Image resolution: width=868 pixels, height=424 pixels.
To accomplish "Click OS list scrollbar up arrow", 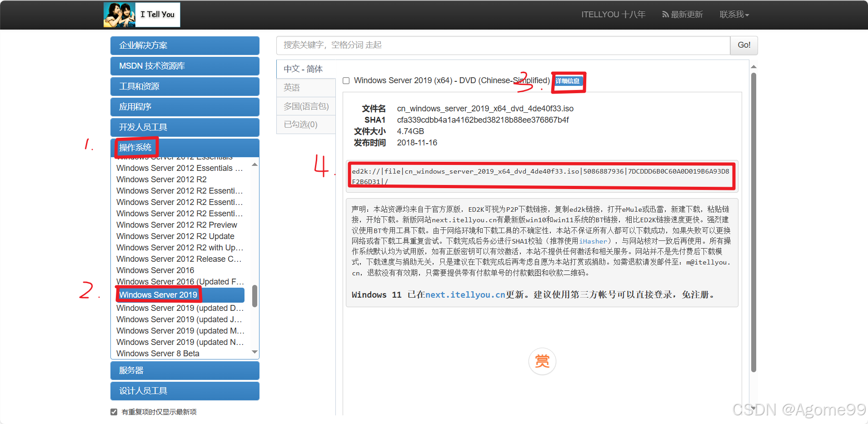I will pyautogui.click(x=254, y=165).
